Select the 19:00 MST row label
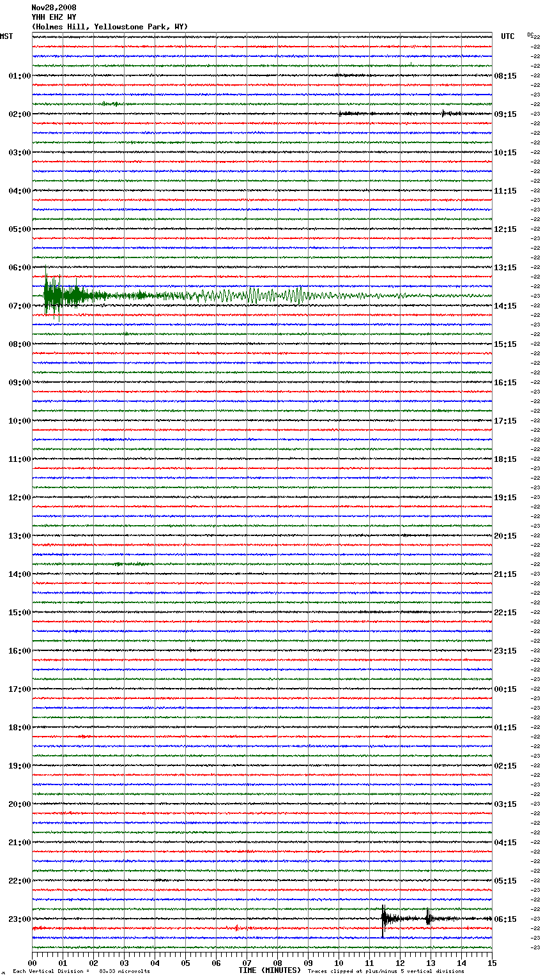The width and height of the screenshot is (543, 980). 20,766
